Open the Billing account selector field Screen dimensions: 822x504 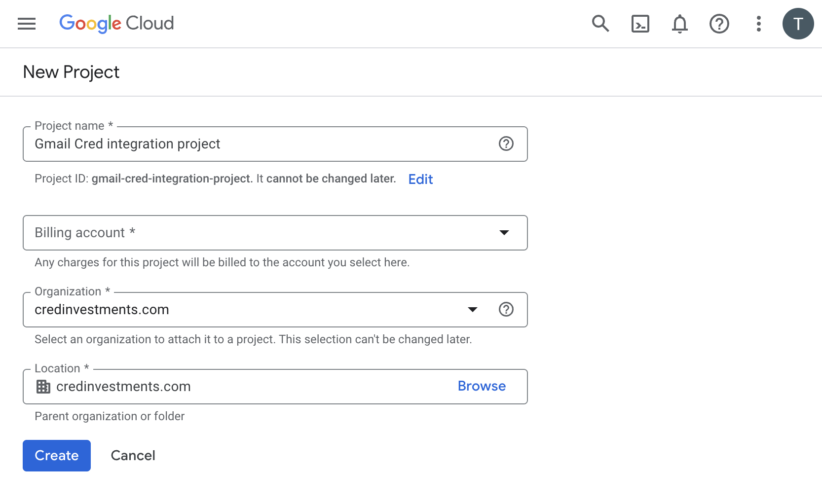pos(275,233)
